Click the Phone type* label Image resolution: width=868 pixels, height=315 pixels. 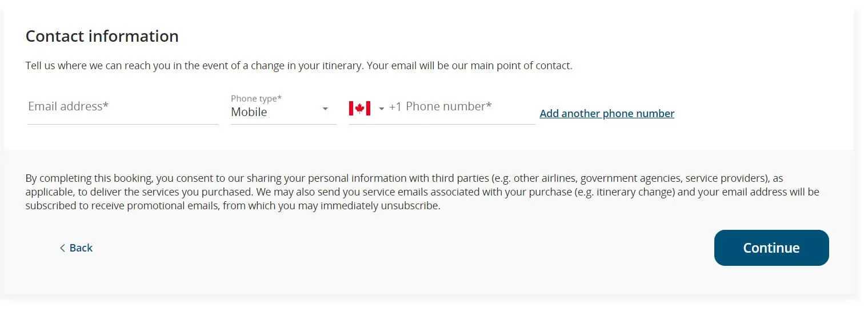click(x=256, y=98)
